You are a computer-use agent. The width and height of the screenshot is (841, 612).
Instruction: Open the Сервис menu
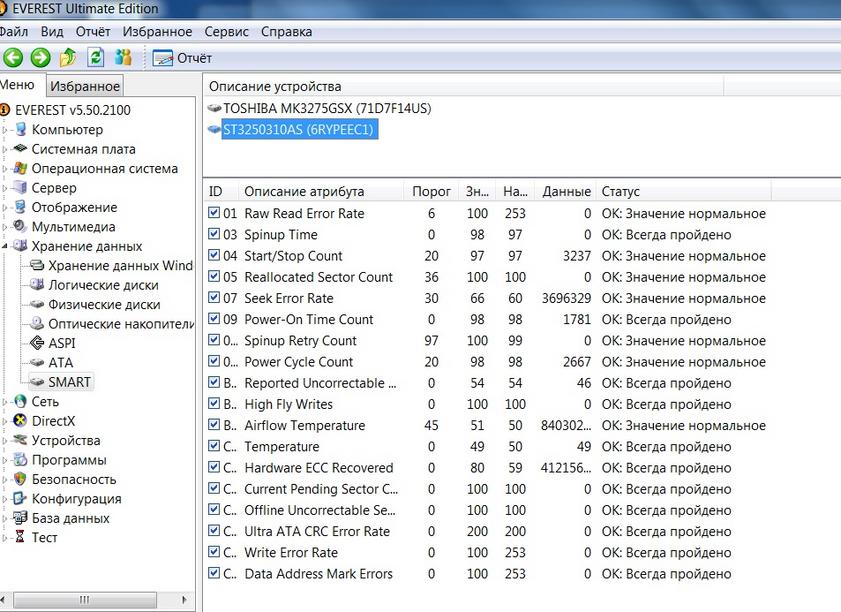click(x=226, y=32)
